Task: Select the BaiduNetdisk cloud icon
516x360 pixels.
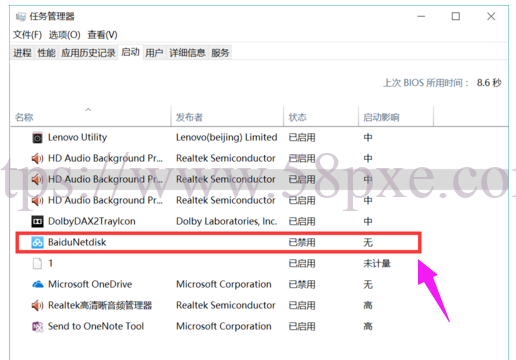Action: pos(37,242)
